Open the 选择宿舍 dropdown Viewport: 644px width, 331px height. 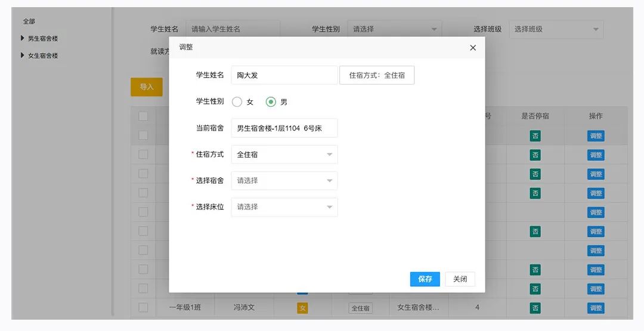[x=284, y=181]
